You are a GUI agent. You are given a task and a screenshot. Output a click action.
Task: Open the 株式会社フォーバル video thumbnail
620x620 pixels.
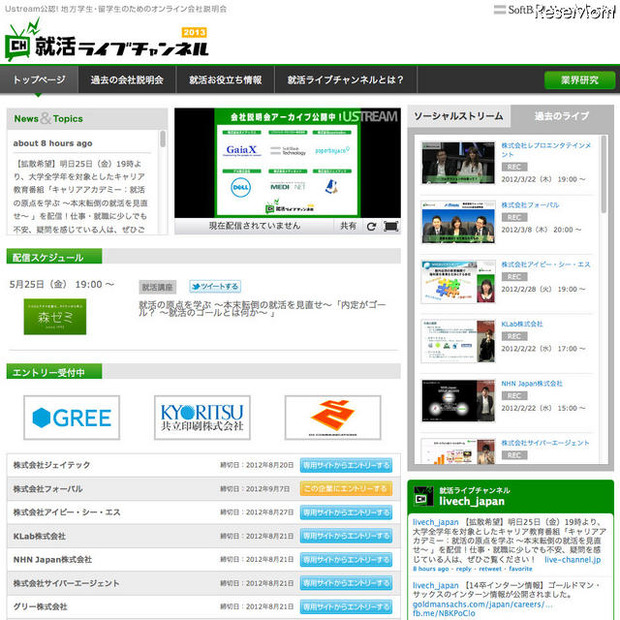pos(458,222)
